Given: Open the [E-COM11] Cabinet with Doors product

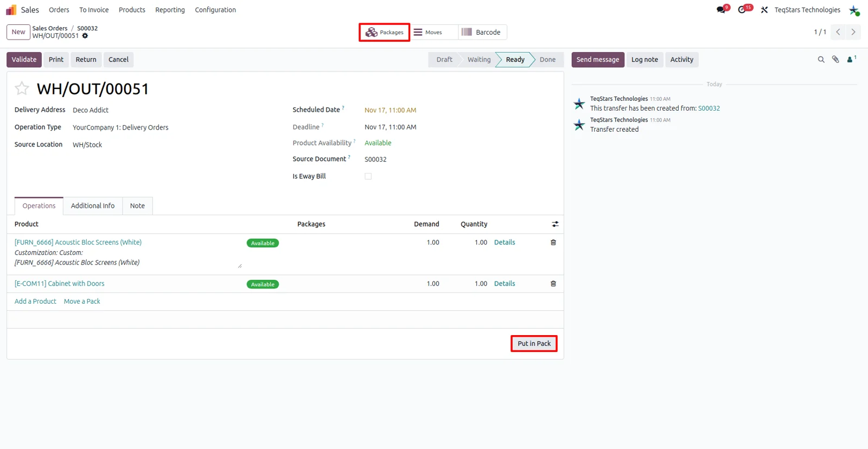Looking at the screenshot, I should [x=60, y=284].
